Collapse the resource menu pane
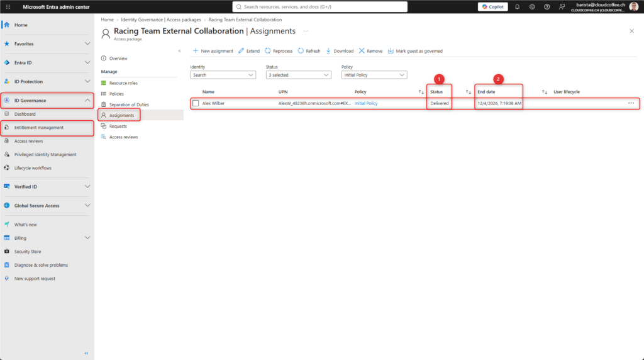This screenshot has width=644, height=360. pyautogui.click(x=179, y=51)
